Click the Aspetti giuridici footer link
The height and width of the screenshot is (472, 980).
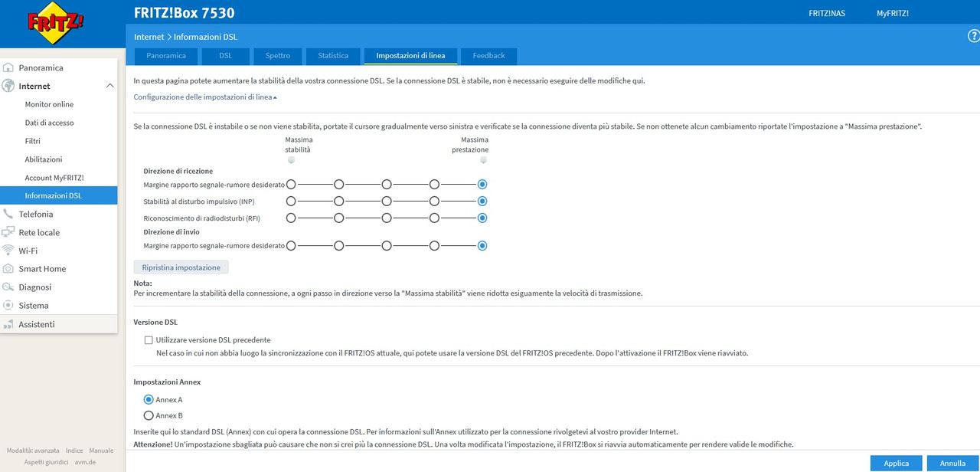(46, 462)
